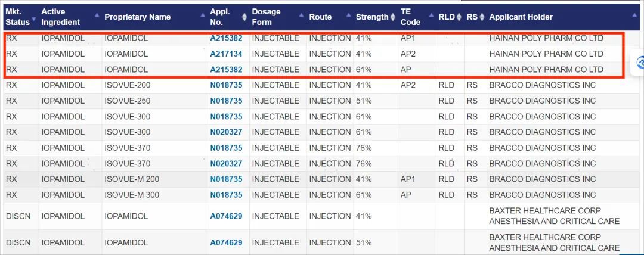Click the blue floating icon at right edge
This screenshot has width=644, height=255.
640,63
